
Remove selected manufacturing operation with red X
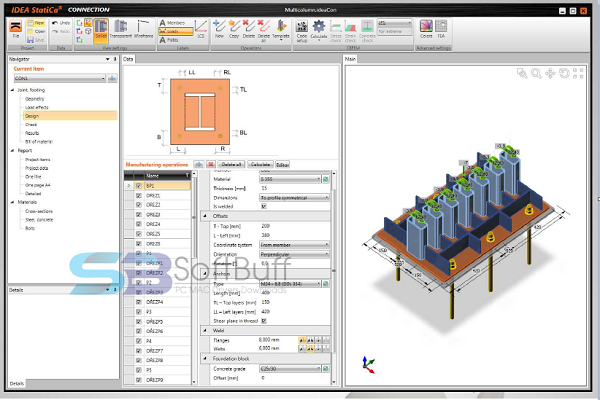210,165
